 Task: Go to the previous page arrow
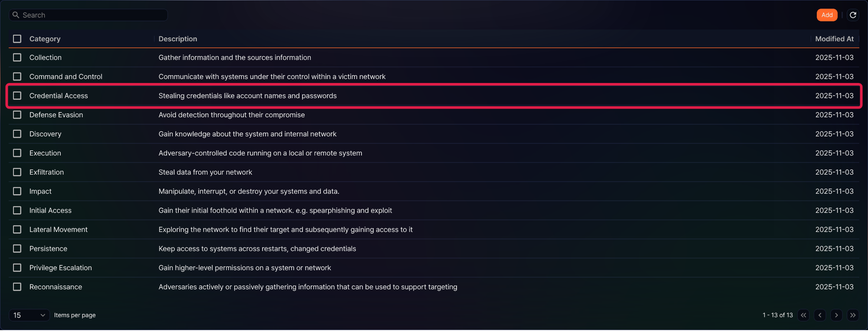[820, 315]
